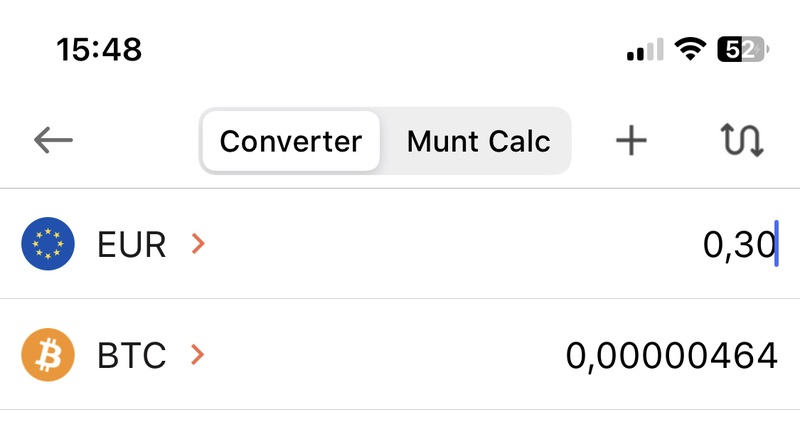This screenshot has height=437, width=800.
Task: Switch to the Converter tab
Action: 290,141
